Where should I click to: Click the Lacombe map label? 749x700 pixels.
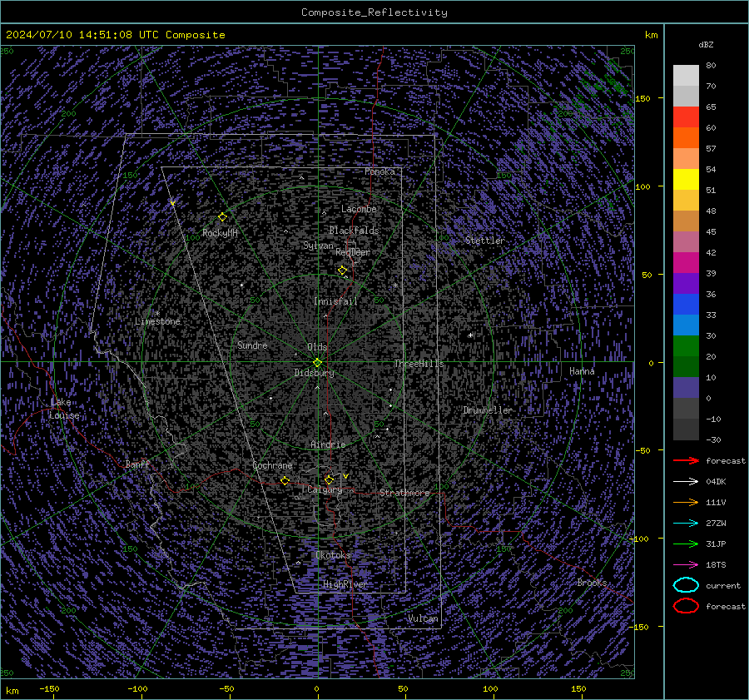tap(359, 209)
